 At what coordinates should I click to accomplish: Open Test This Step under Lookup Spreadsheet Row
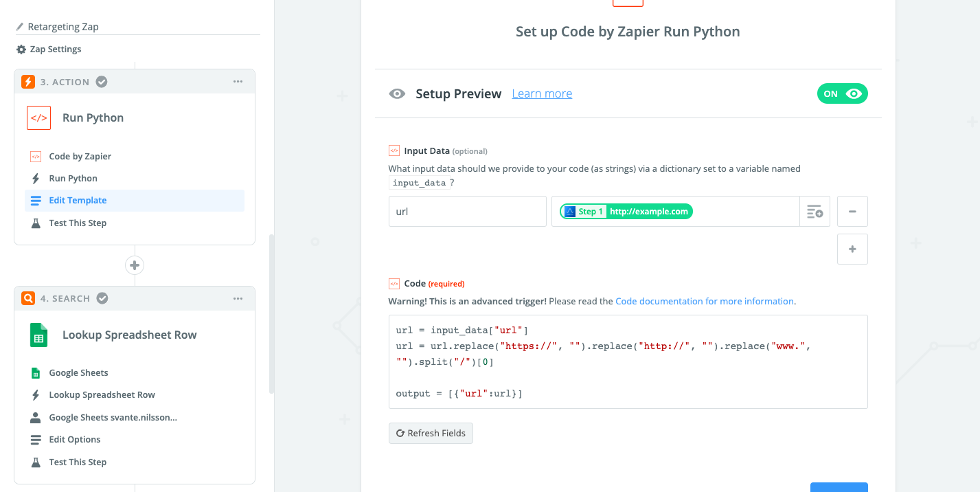point(135,462)
